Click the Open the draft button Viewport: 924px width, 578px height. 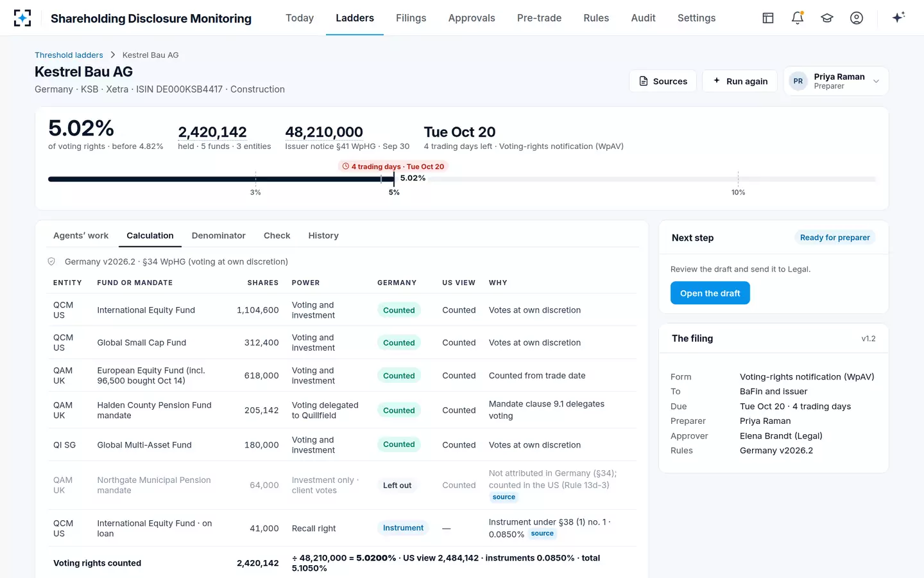pyautogui.click(x=710, y=293)
